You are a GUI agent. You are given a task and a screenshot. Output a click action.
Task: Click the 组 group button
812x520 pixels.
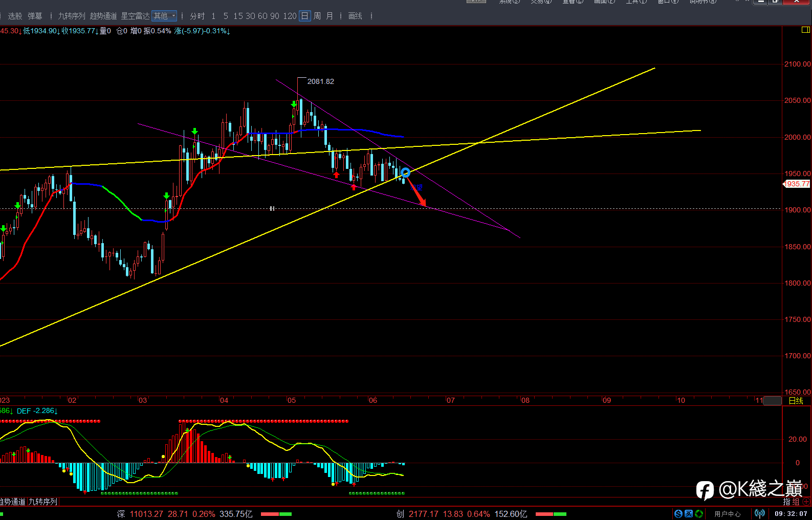796,502
